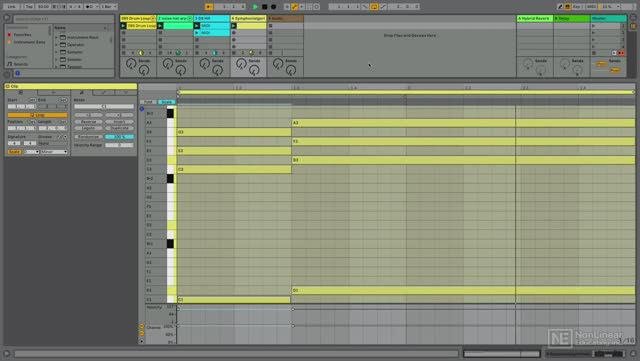Click the Tap tempo button

29,7
